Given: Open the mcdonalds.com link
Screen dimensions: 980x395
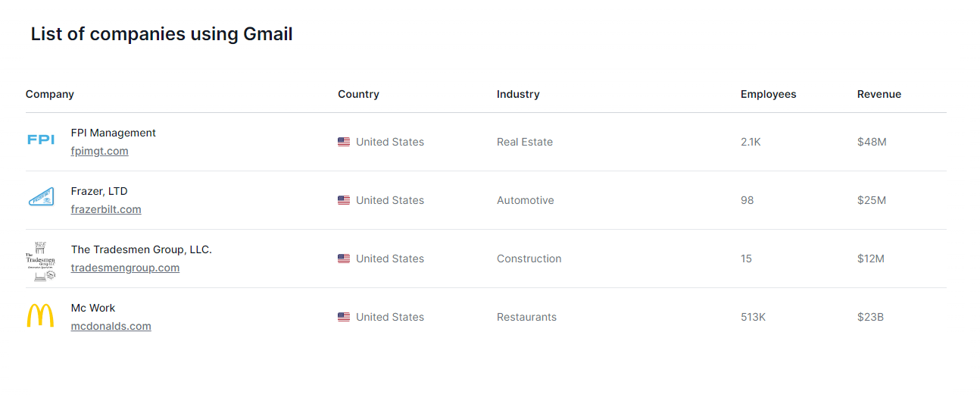Looking at the screenshot, I should [111, 326].
